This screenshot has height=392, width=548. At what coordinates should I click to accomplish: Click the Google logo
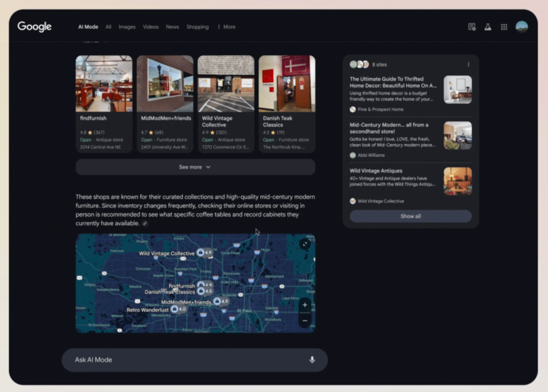click(x=35, y=27)
